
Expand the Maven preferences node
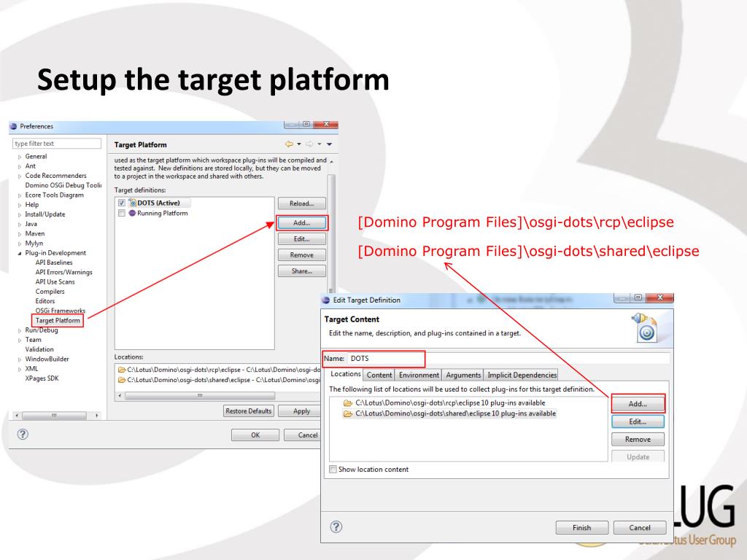pyautogui.click(x=20, y=234)
